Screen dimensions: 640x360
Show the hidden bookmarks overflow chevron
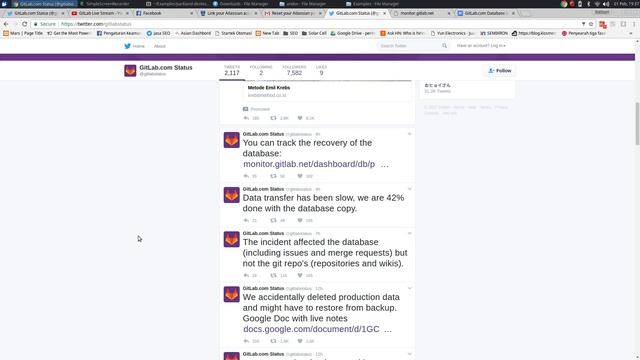631,33
